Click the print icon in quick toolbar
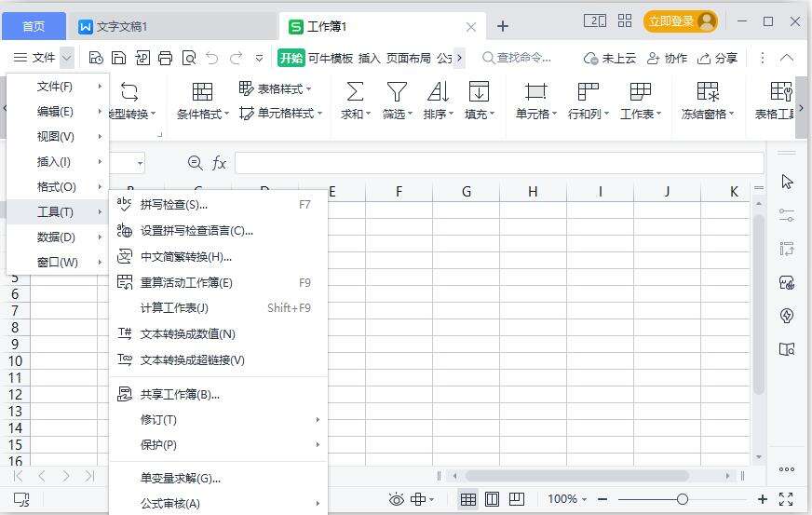This screenshot has height=515, width=812. [166, 58]
